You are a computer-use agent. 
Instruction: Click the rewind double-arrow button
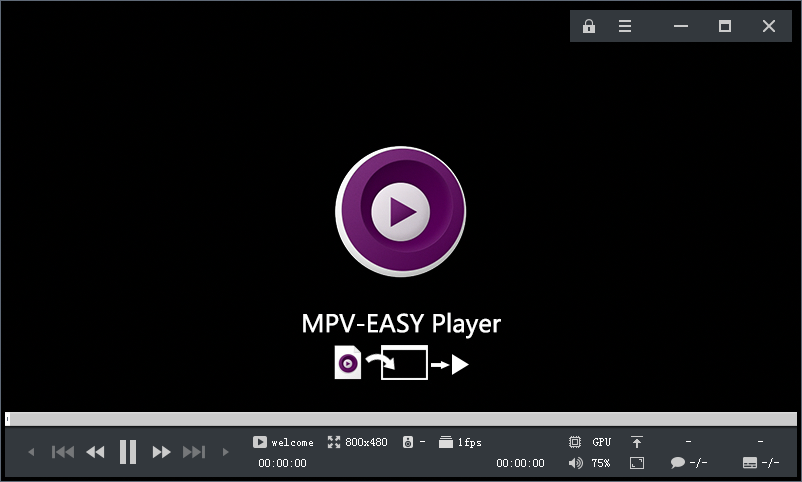tap(95, 452)
